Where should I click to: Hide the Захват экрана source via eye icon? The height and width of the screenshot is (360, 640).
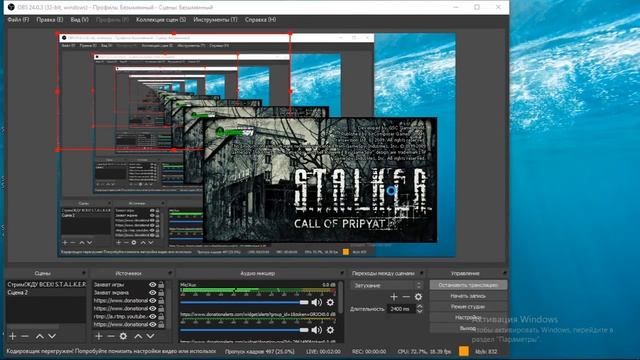[x=152, y=293]
